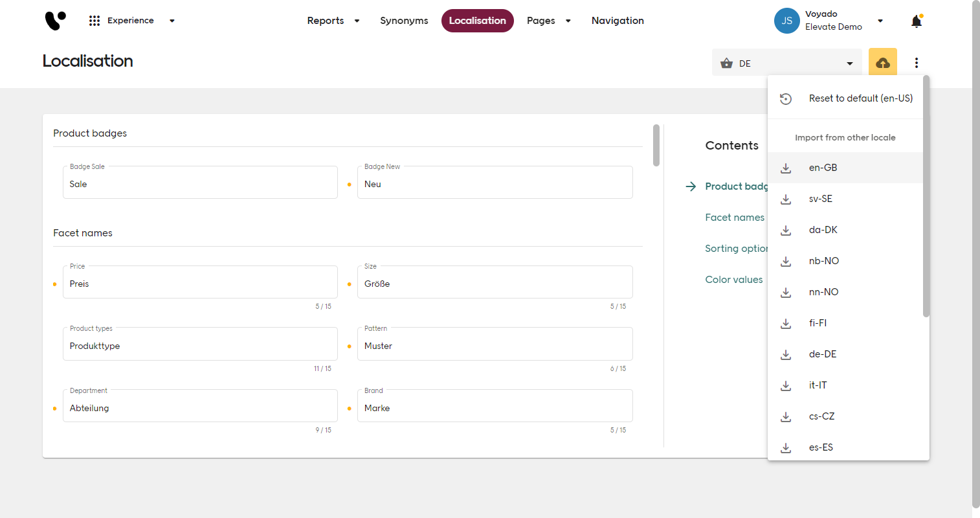Viewport: 980px width, 518px height.
Task: Import from en-GB locale
Action: [x=845, y=168]
